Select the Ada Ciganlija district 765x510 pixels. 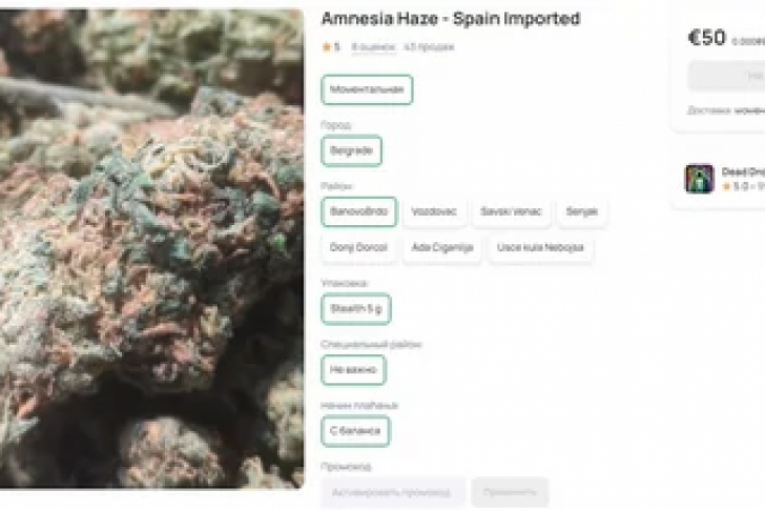point(442,248)
